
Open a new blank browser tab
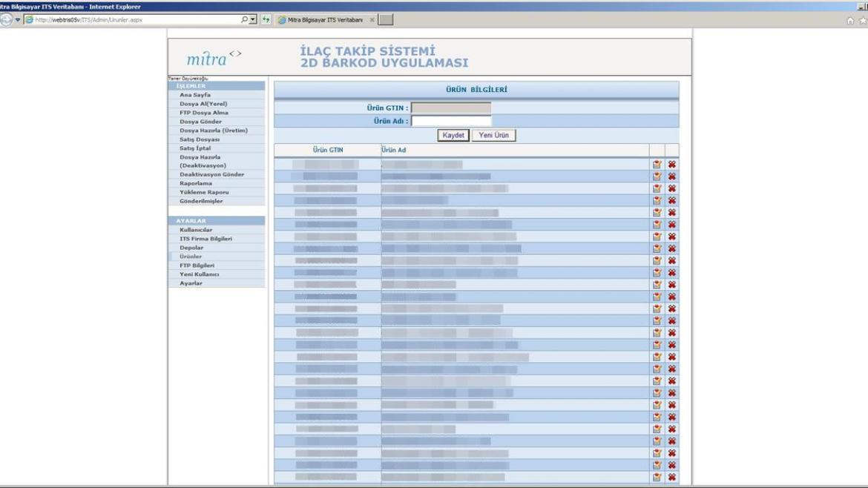(x=386, y=20)
